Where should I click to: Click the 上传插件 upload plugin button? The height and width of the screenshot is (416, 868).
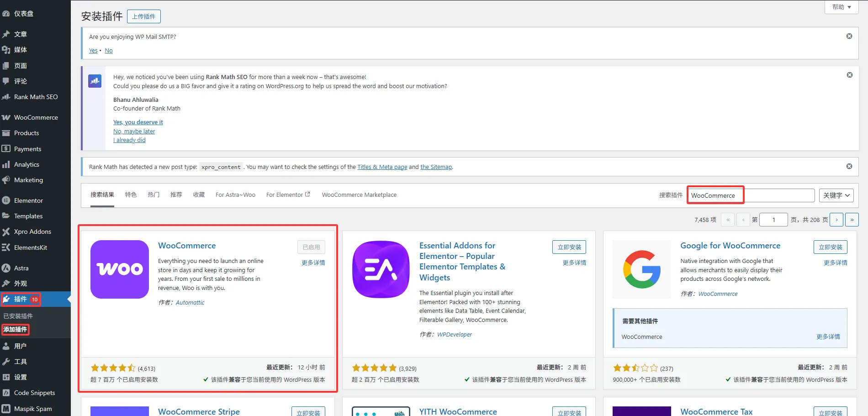point(143,16)
